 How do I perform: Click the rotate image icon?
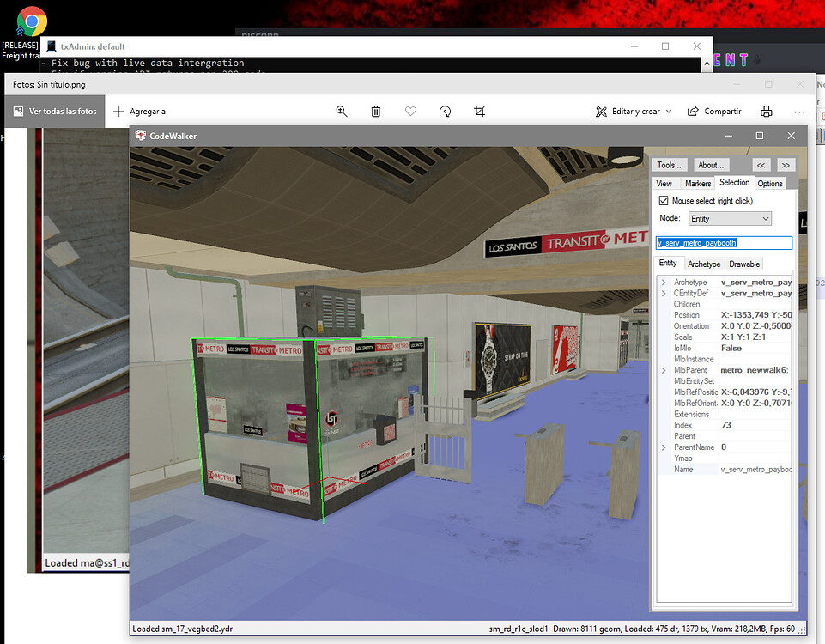point(445,112)
